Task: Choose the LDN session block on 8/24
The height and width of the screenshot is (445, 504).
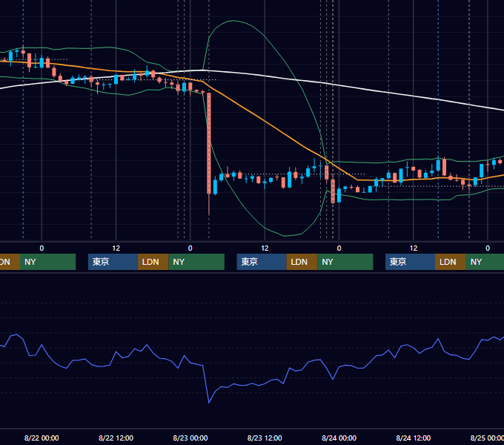Action: [451, 262]
